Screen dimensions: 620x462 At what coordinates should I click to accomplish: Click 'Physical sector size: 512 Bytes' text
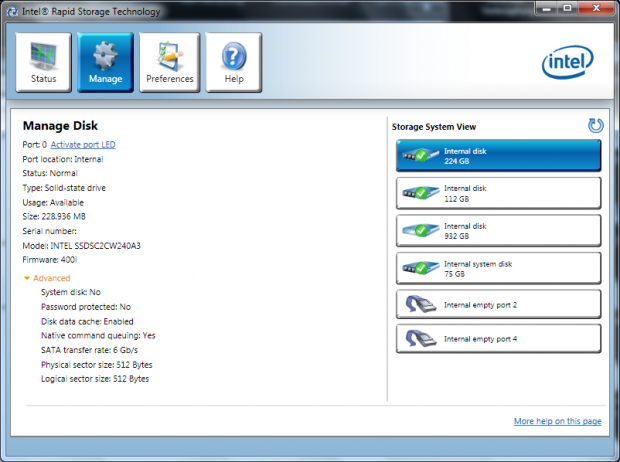96,365
